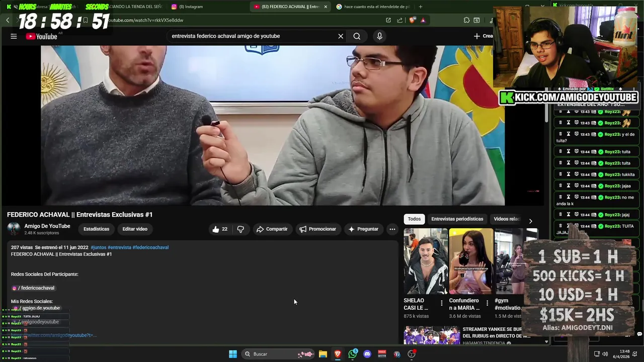Open options for Confundieron a MARIA video
Screen dimensions: 644x362
[x=487, y=303]
